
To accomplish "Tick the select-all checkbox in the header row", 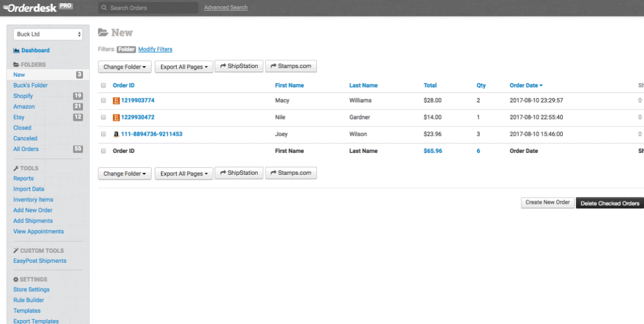I will [x=104, y=86].
